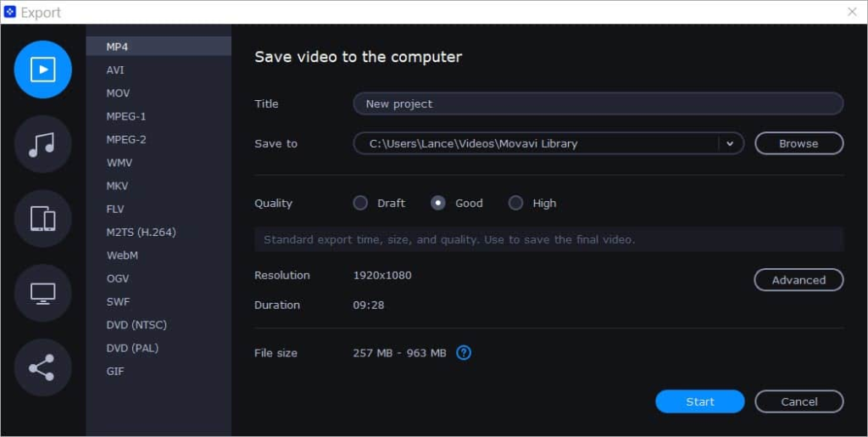Select Draft quality option
Screen dimensions: 868x437
[x=360, y=204]
